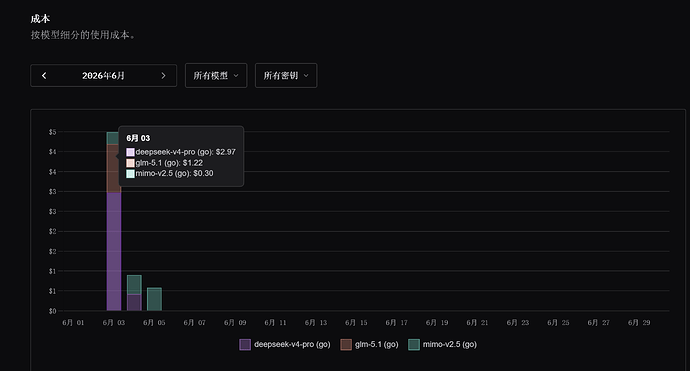The height and width of the screenshot is (371, 690).
Task: Toggle deepseek-v4-pro (go) legend swatch
Action: coord(245,345)
